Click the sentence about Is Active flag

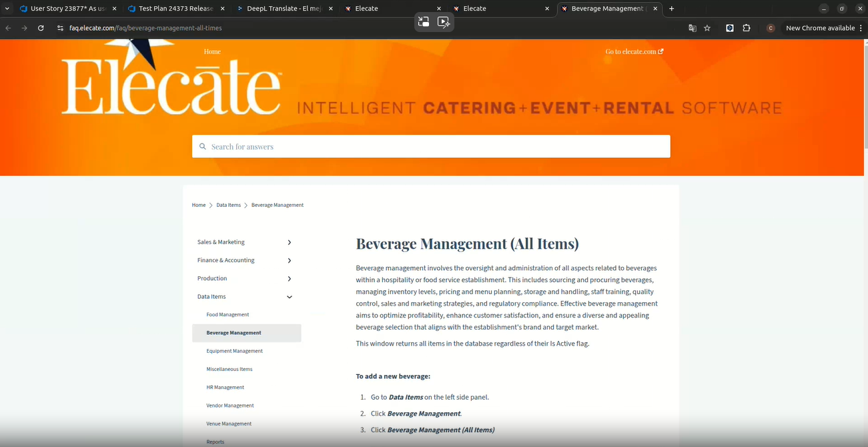(472, 344)
